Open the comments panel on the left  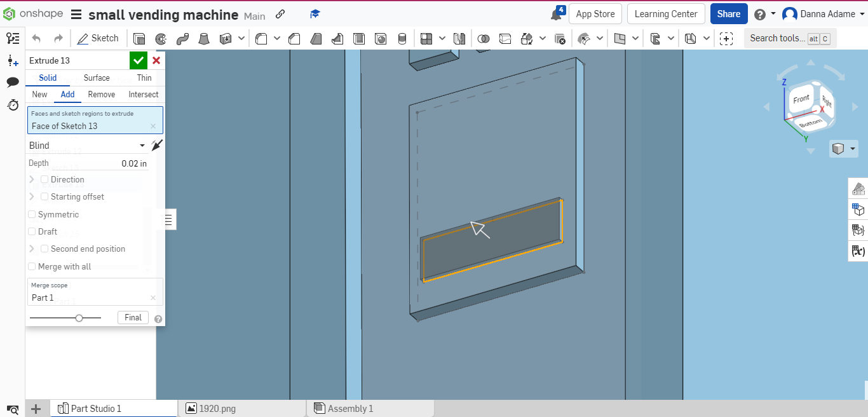(12, 82)
